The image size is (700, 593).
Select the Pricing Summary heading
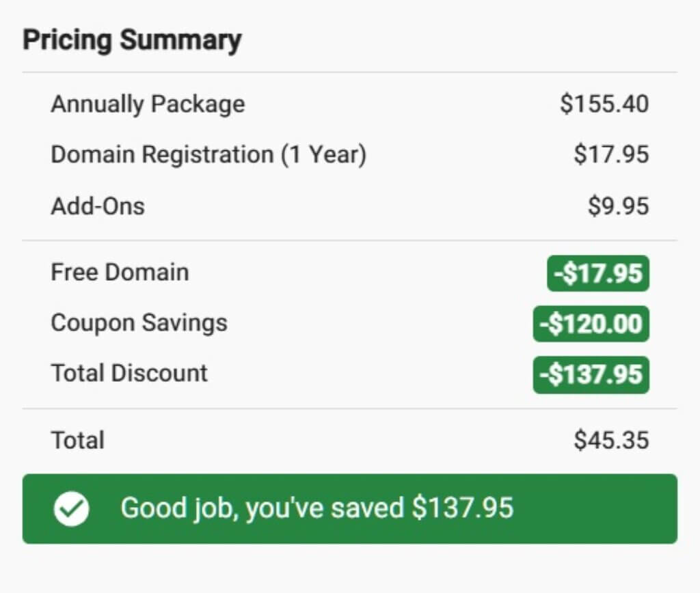[132, 40]
